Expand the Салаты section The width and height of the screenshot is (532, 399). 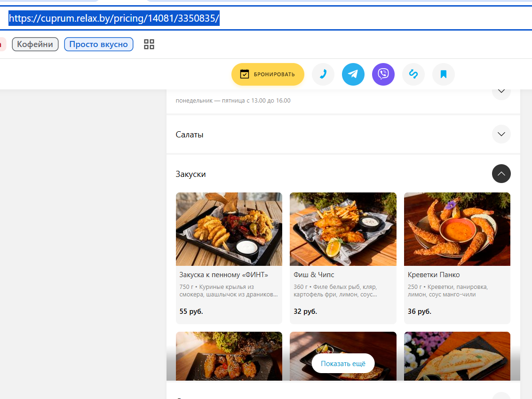[x=501, y=134]
